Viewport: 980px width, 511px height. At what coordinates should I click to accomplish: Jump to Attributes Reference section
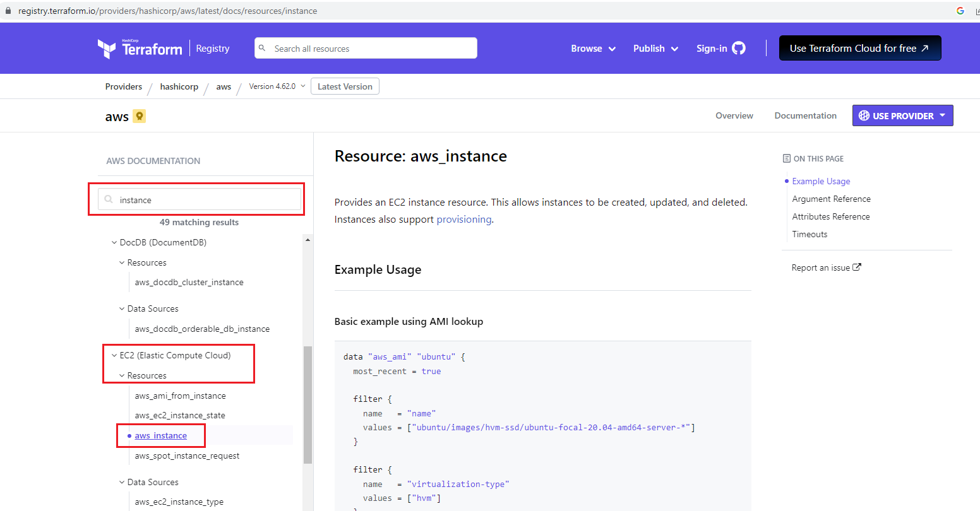(831, 216)
